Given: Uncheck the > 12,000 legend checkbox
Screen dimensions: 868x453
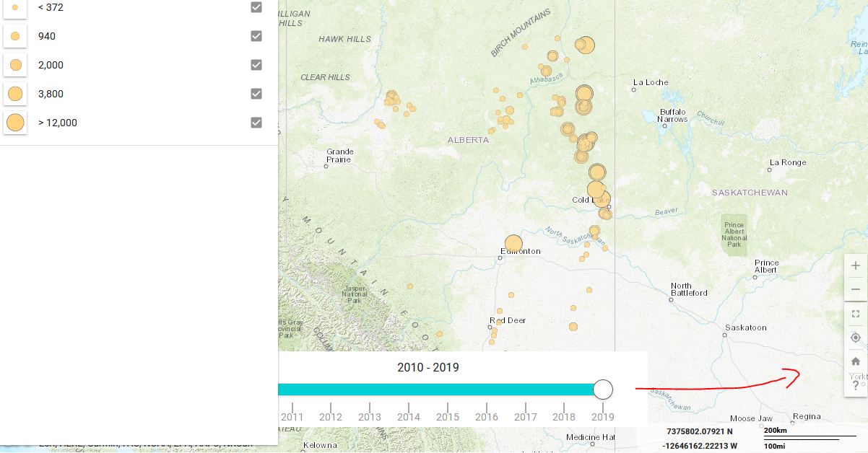Looking at the screenshot, I should tap(256, 123).
